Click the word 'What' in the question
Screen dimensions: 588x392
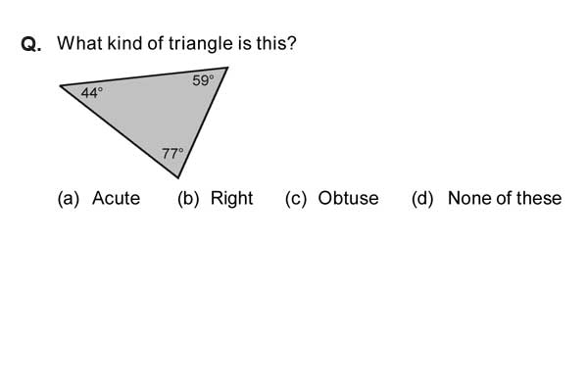(80, 43)
